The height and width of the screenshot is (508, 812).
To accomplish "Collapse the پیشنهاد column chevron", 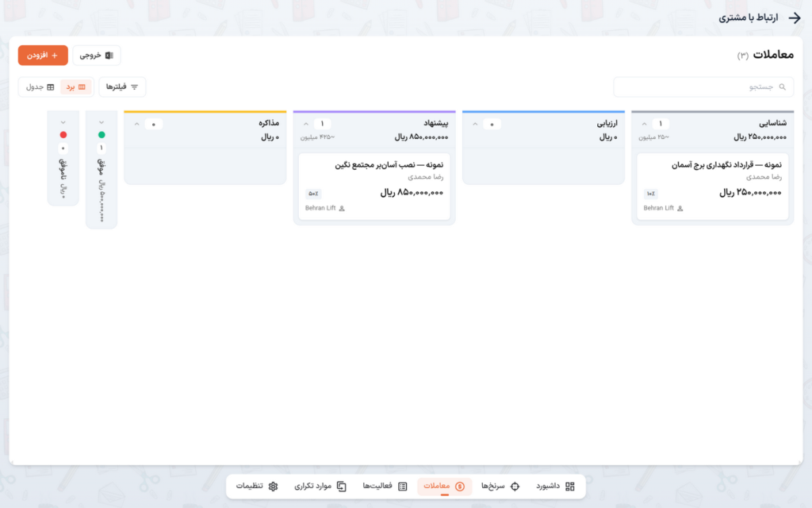I will 306,124.
